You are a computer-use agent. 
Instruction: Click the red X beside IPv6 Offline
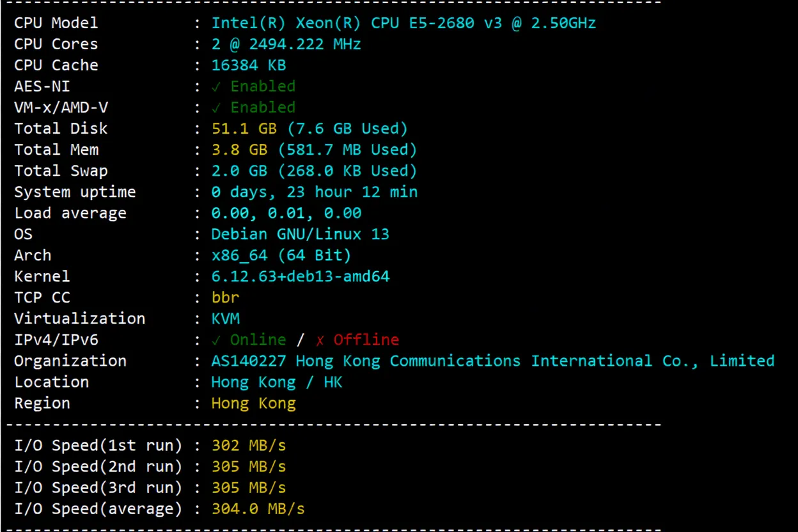pyautogui.click(x=320, y=340)
